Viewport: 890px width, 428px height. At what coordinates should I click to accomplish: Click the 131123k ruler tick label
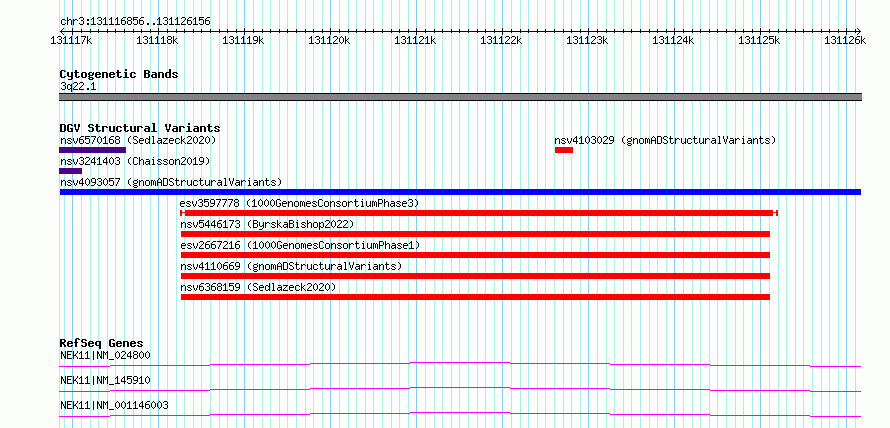587,40
